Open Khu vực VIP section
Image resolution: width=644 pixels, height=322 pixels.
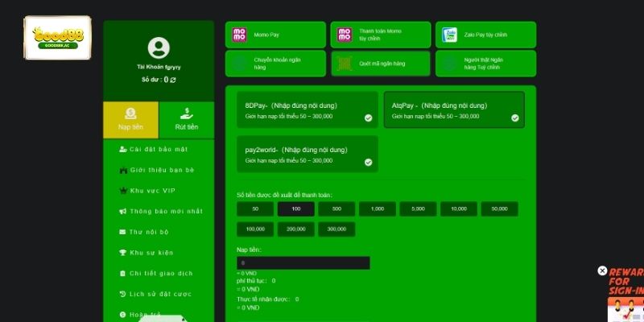[x=151, y=191]
